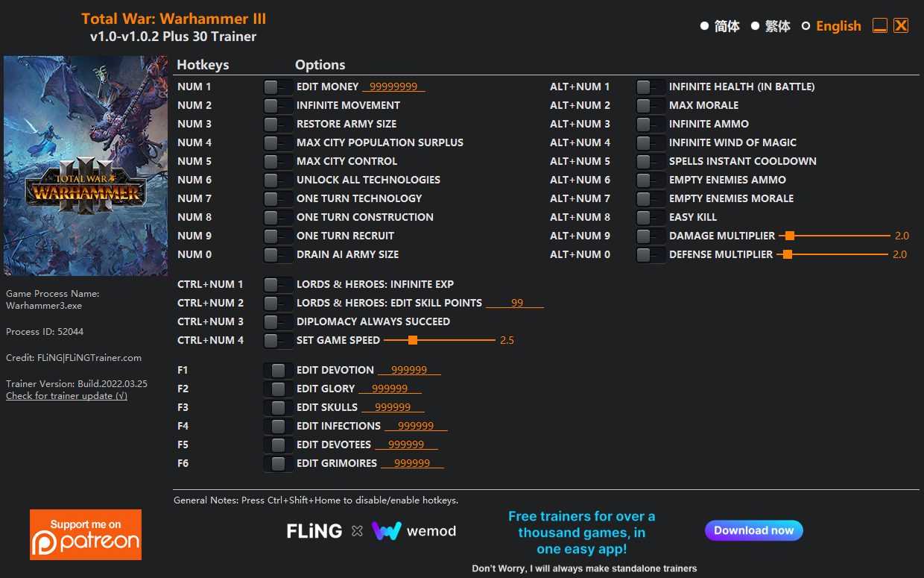
Task: Enable Max Morale toggle
Action: 651,106
